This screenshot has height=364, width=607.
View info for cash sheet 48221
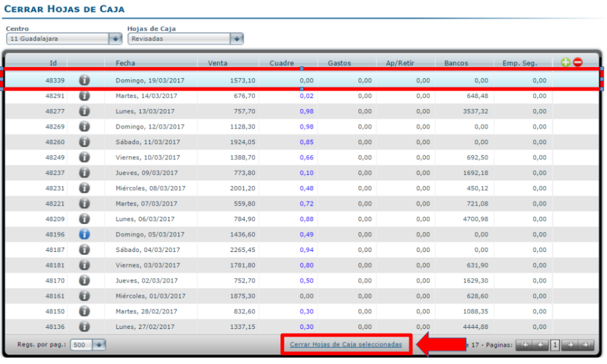(x=84, y=203)
